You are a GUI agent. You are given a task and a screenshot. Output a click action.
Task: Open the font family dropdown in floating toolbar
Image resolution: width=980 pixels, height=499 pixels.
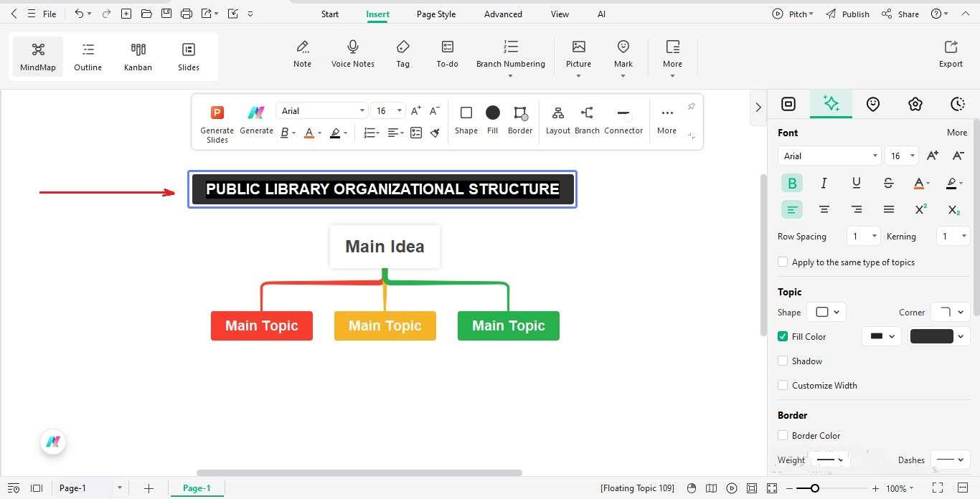tap(362, 110)
